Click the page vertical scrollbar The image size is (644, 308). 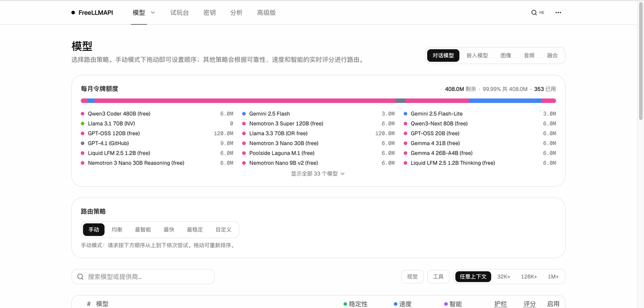(x=640, y=62)
